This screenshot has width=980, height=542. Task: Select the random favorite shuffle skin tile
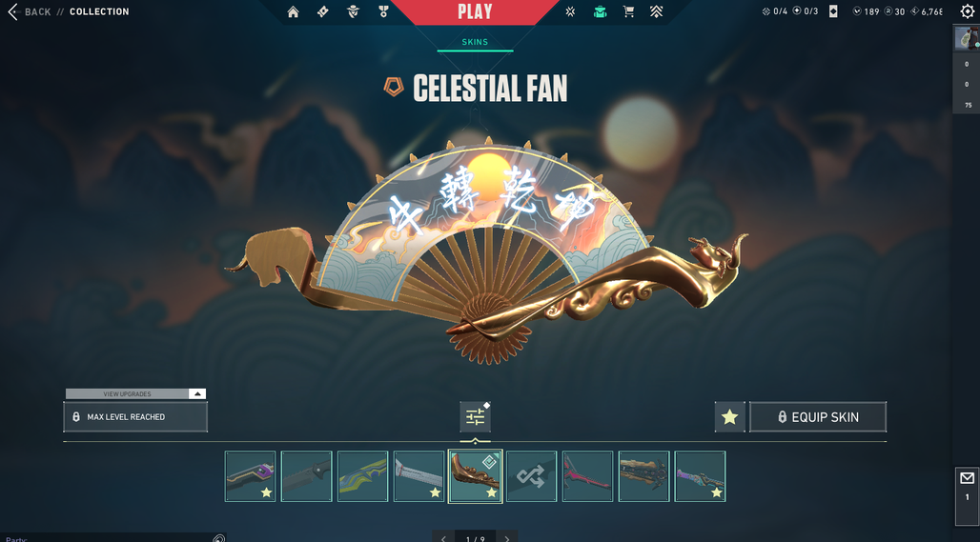click(x=531, y=476)
